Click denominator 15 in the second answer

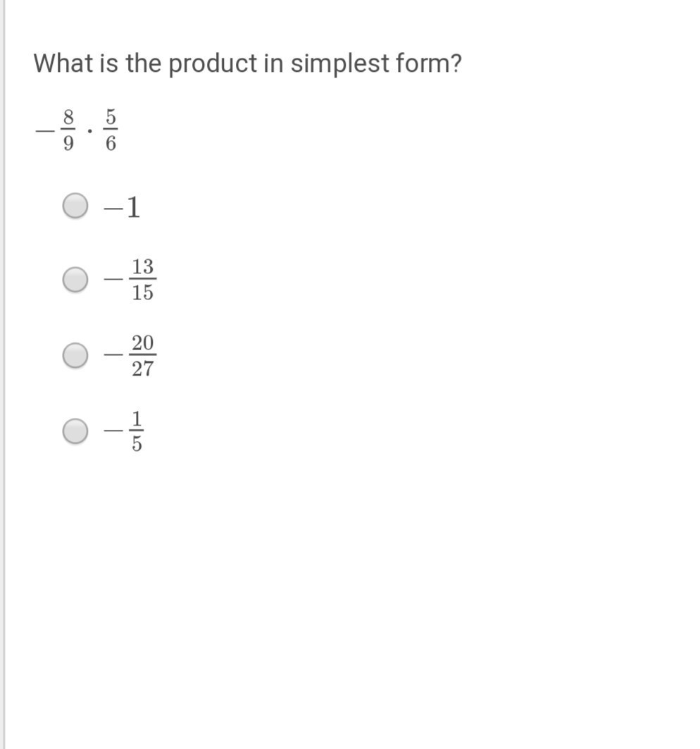coord(143,292)
